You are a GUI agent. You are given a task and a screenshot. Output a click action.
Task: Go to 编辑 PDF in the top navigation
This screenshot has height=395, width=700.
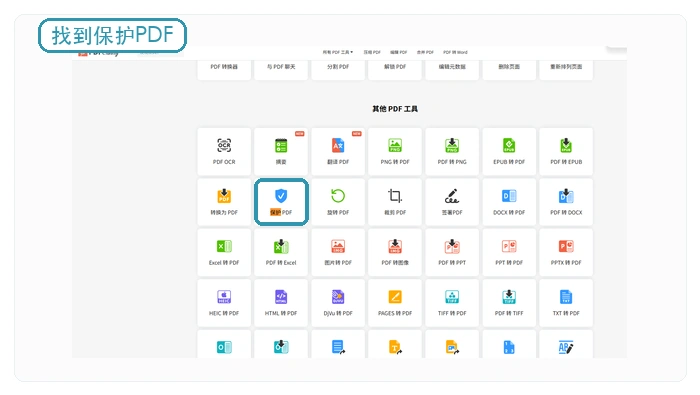coord(399,52)
